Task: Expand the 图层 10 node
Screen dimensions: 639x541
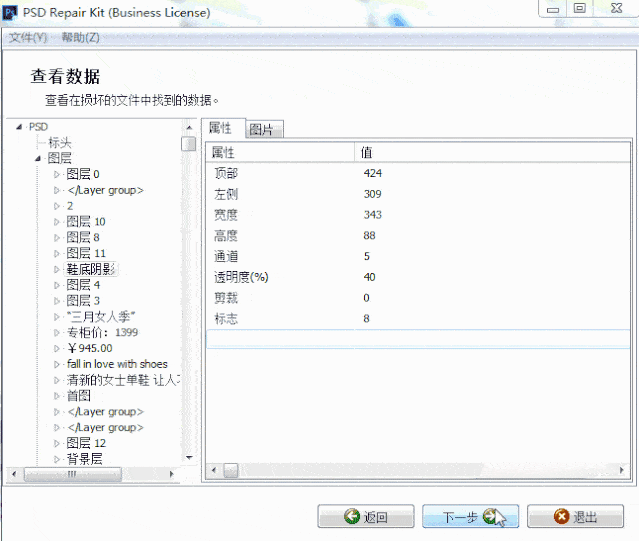Action: pos(57,222)
